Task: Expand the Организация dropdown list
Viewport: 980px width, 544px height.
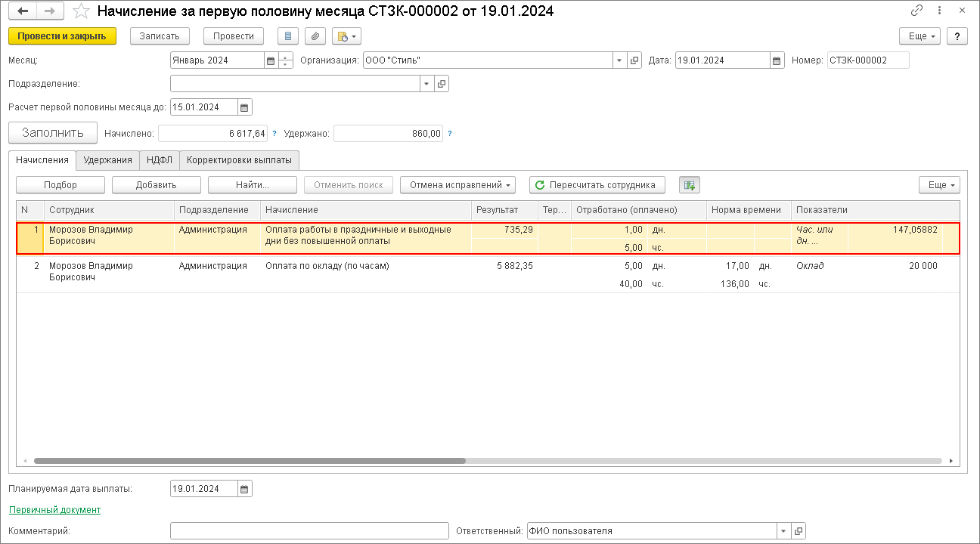Action: pos(619,60)
